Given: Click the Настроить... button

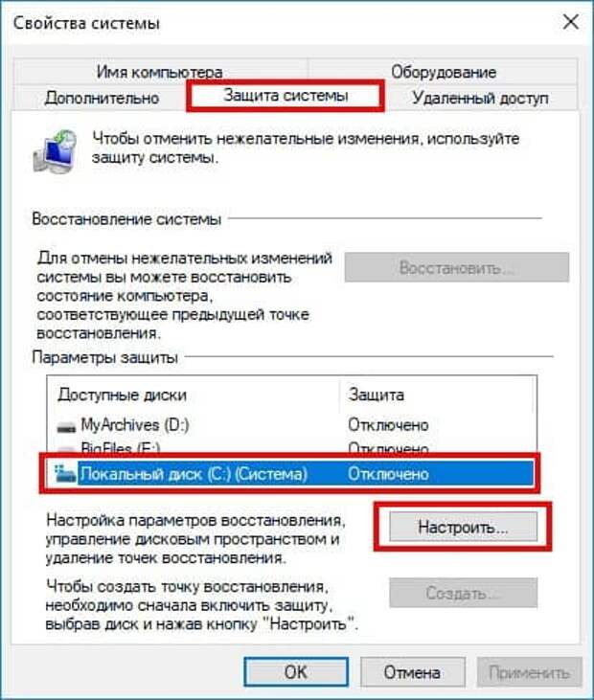Looking at the screenshot, I should click(463, 527).
